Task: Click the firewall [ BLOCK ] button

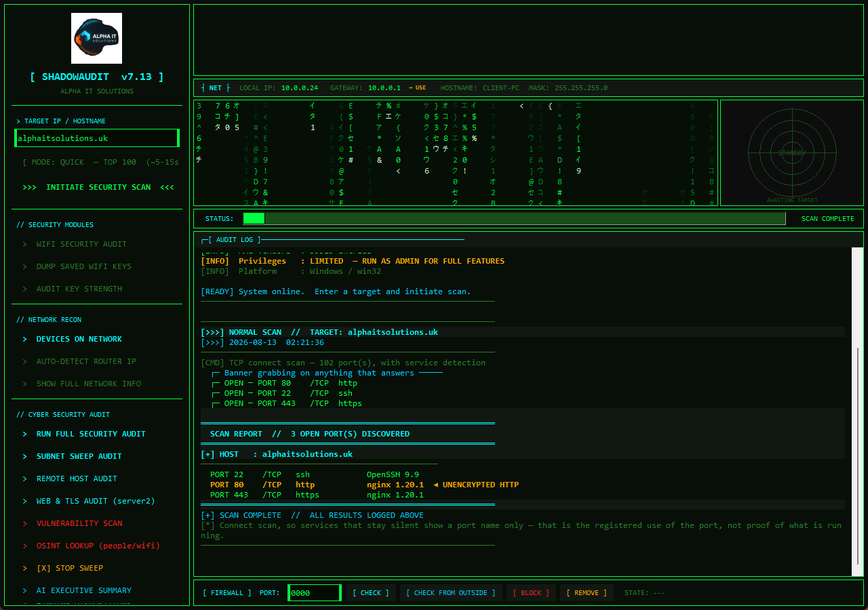Action: [531, 593]
